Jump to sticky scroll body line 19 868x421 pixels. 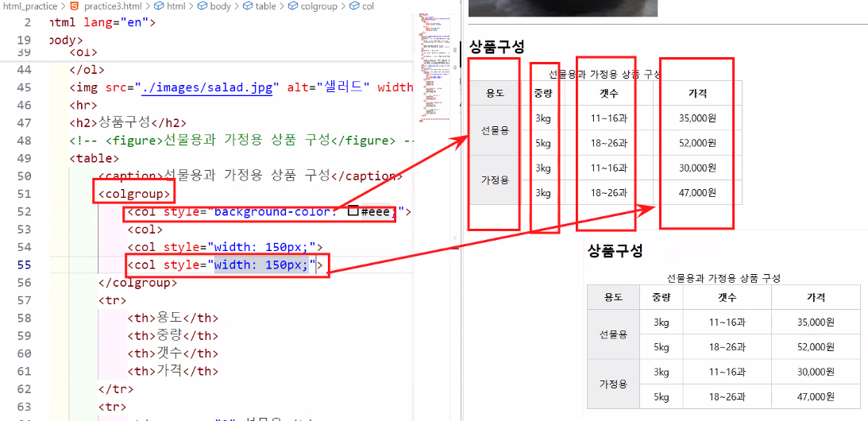click(66, 41)
